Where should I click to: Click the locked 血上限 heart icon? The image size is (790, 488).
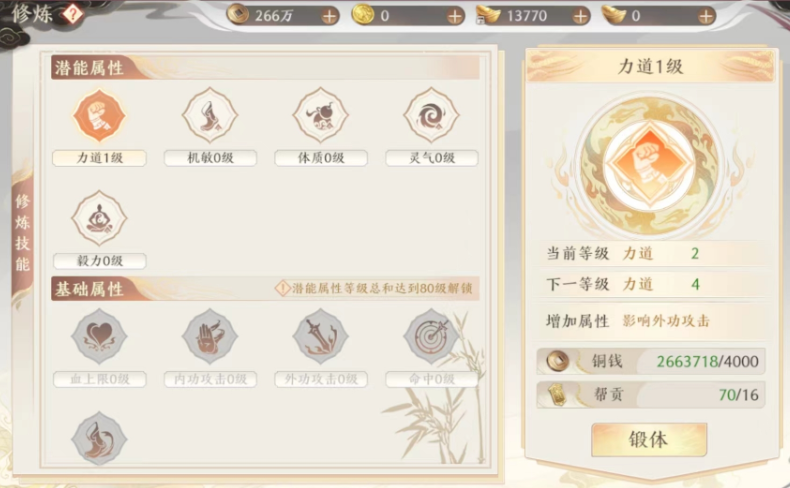pyautogui.click(x=99, y=336)
